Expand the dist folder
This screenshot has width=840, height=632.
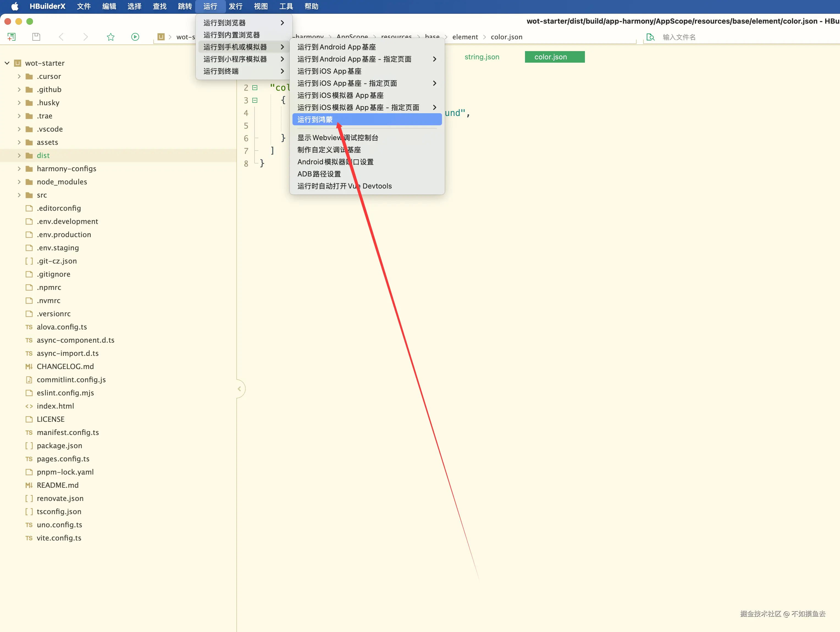click(x=19, y=155)
